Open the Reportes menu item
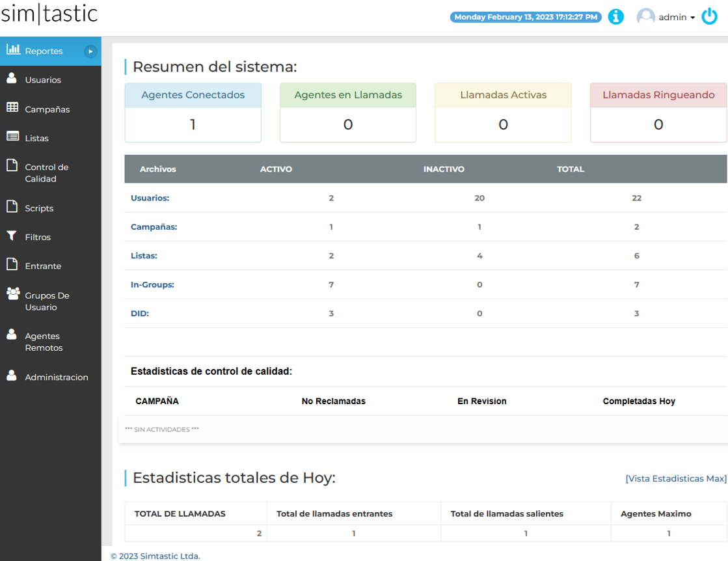728x561 pixels. tap(51, 51)
